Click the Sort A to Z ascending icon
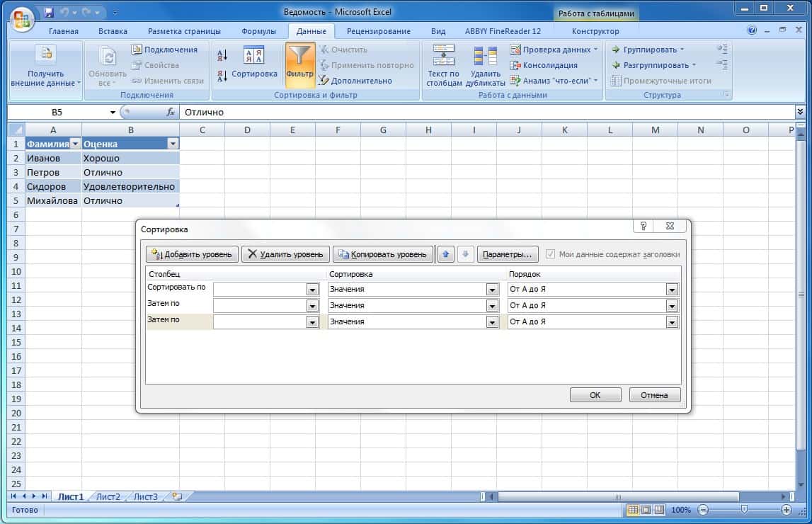This screenshot has height=524, width=812. [222, 56]
